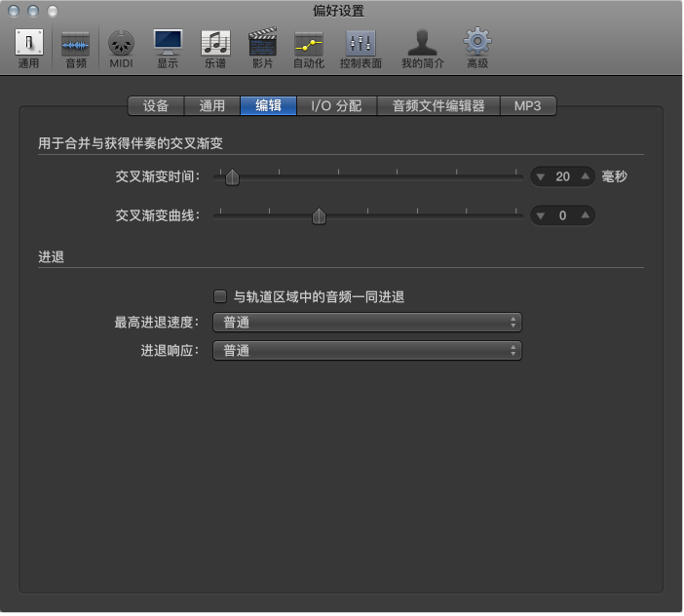Open the 最高进退速度 dropdown
Image resolution: width=684 pixels, height=616 pixels.
367,323
